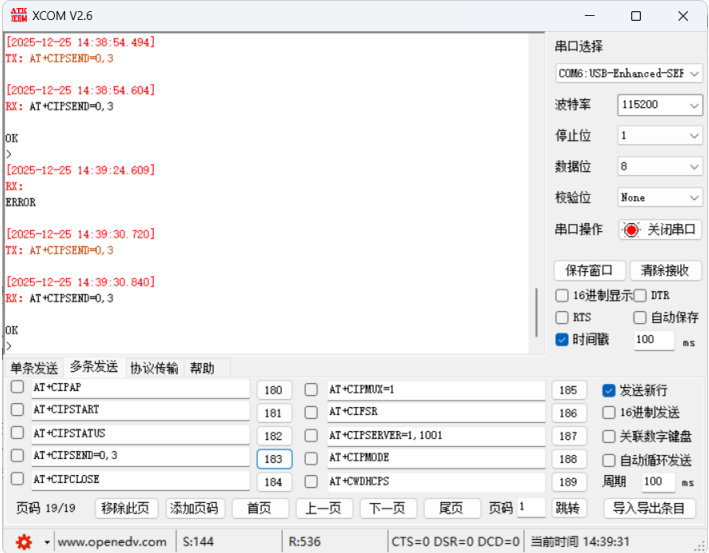Click the 保存窗口 save window button

589,270
